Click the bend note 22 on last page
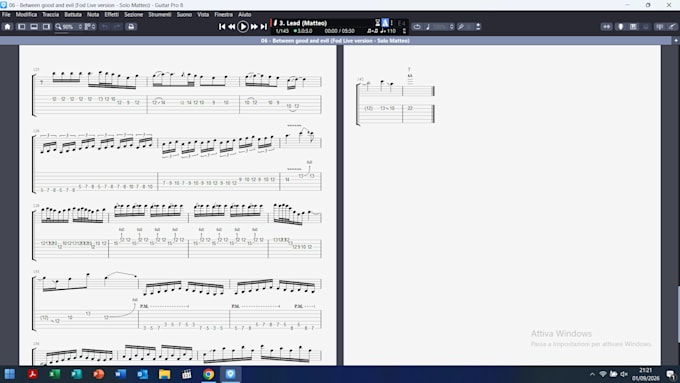 pos(410,108)
